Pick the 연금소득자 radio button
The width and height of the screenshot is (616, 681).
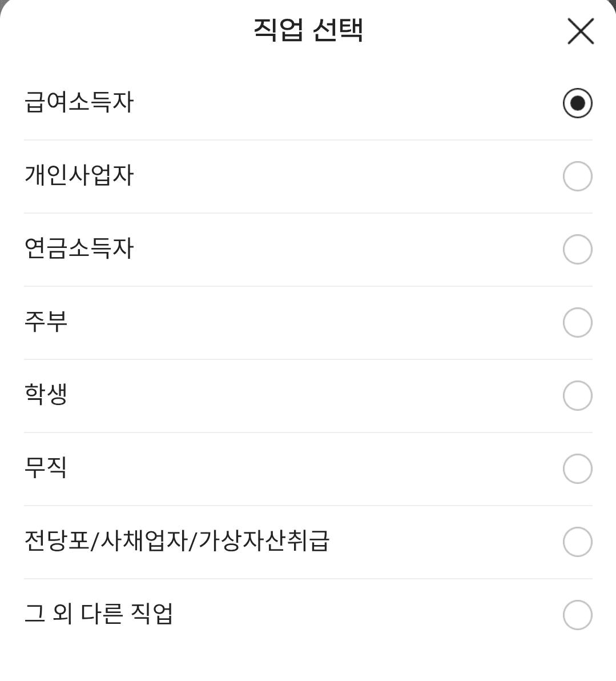[x=577, y=250]
